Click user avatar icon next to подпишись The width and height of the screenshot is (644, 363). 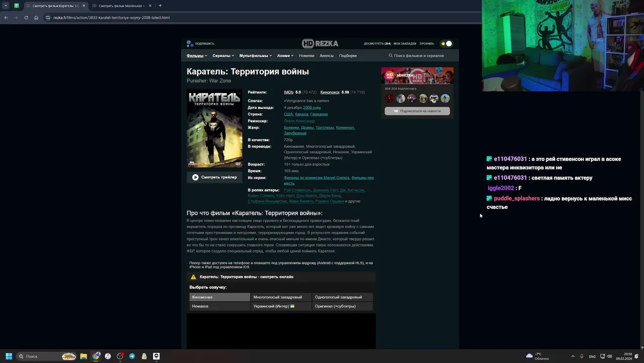(x=190, y=44)
